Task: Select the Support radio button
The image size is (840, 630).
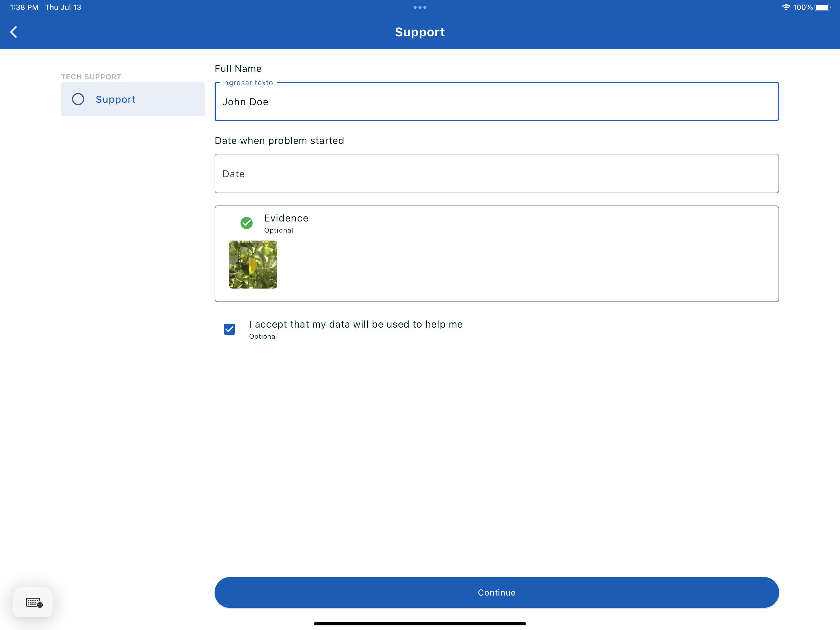Action: (78, 99)
